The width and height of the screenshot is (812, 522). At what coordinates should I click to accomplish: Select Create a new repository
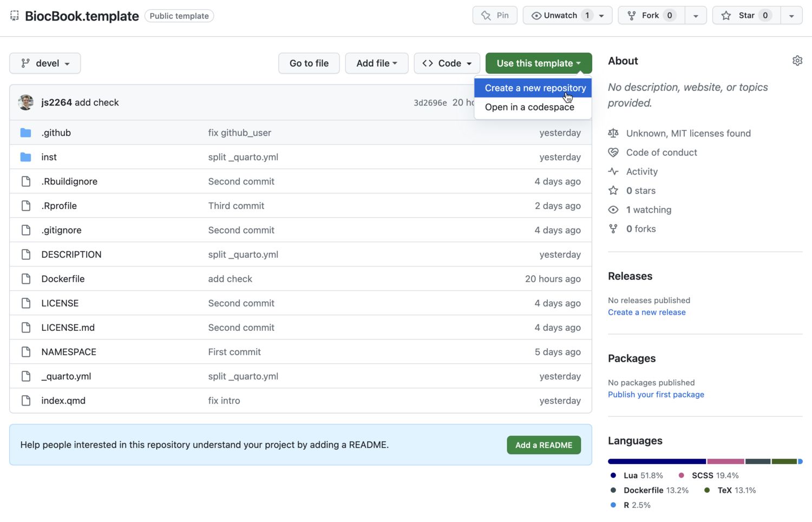tap(535, 88)
